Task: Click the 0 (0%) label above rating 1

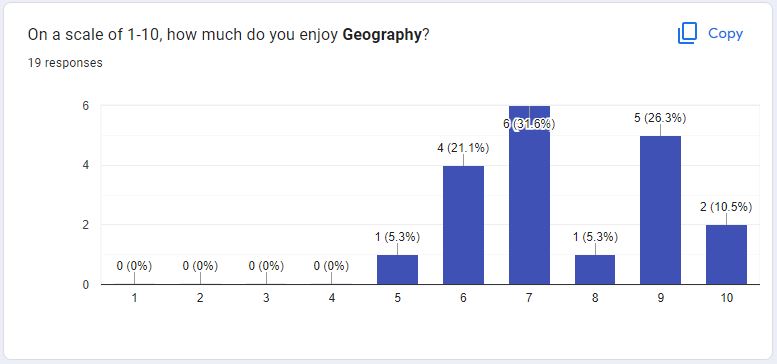Action: 134,266
